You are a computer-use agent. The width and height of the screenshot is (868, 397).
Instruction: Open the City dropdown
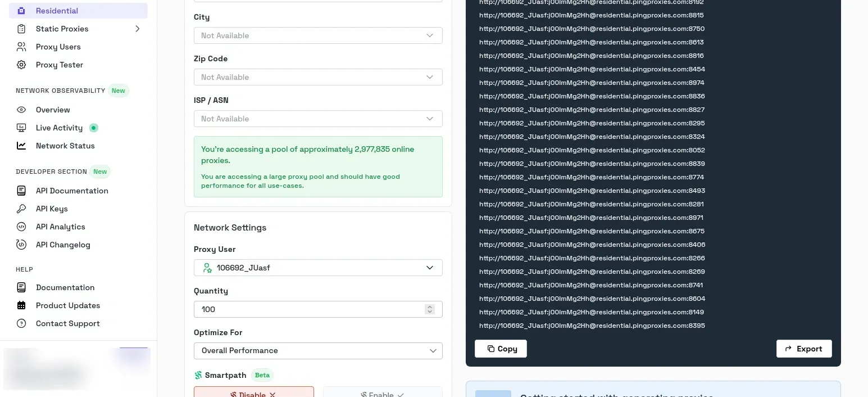(x=318, y=35)
